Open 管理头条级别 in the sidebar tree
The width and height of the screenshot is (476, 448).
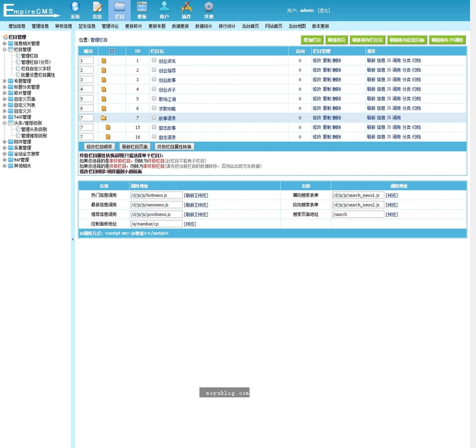(x=34, y=129)
